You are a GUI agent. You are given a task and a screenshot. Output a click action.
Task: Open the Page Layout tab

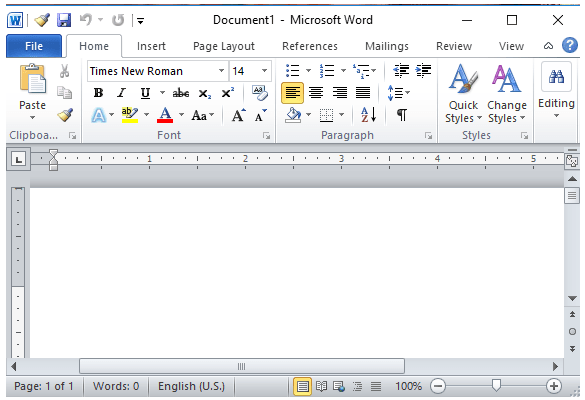coord(224,46)
